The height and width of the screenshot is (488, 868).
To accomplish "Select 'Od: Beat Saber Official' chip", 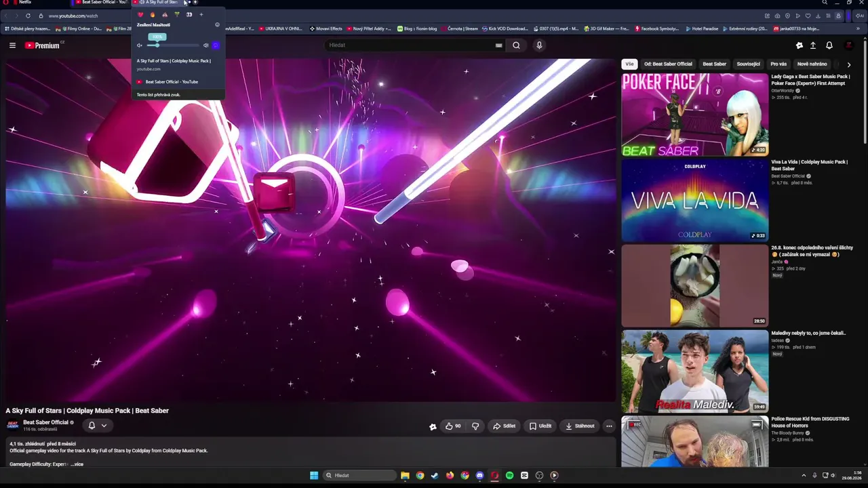I will [x=668, y=64].
